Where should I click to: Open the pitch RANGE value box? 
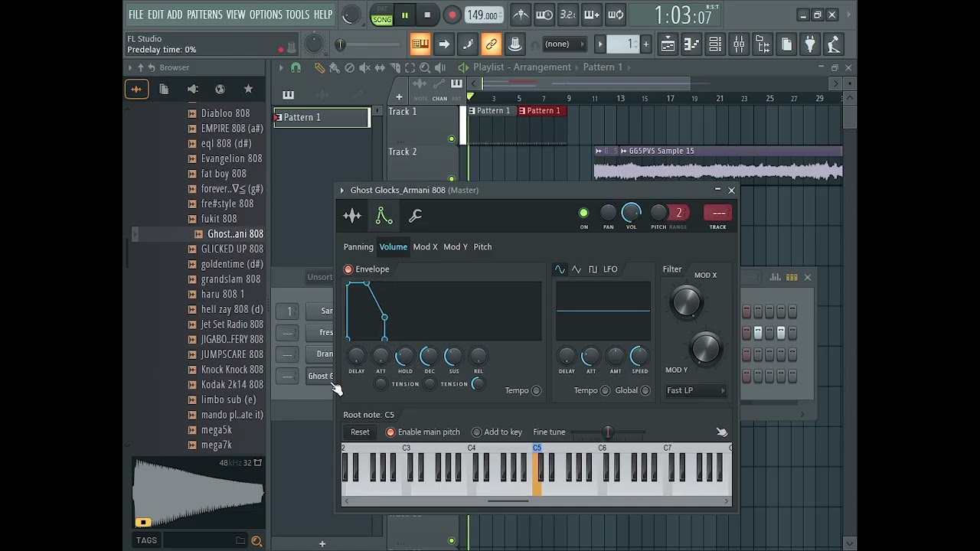click(679, 213)
